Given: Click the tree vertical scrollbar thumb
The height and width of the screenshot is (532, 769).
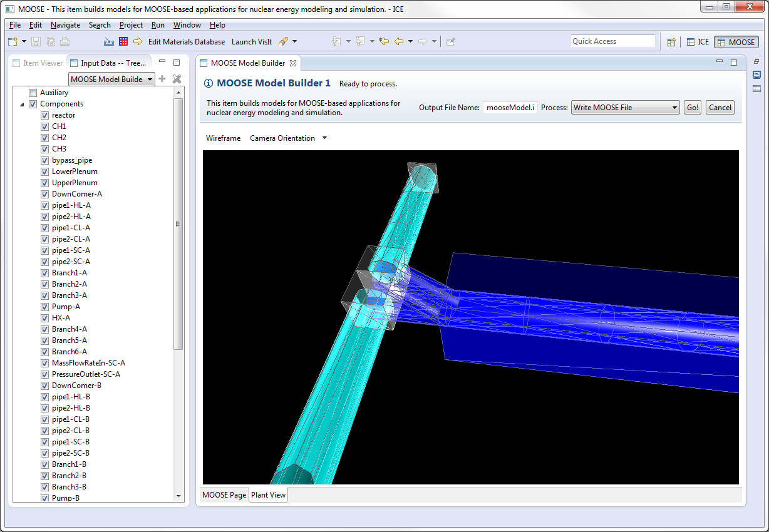Looking at the screenshot, I should click(x=179, y=224).
